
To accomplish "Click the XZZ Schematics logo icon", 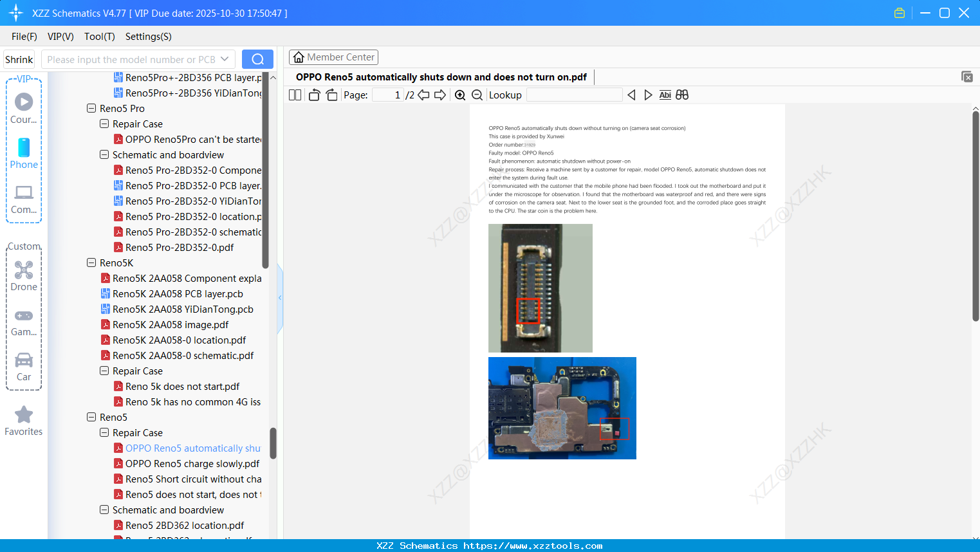I will (x=16, y=13).
